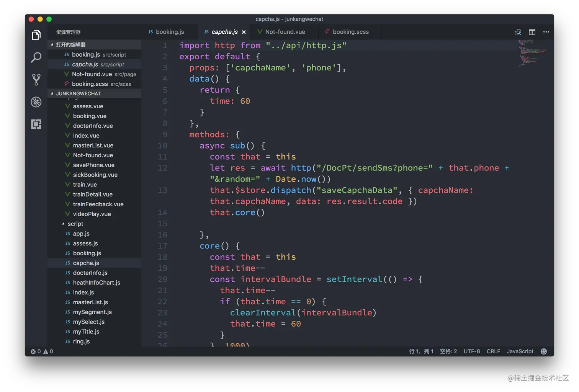Open capcha.js in the script folder
579x392 pixels.
click(94, 263)
